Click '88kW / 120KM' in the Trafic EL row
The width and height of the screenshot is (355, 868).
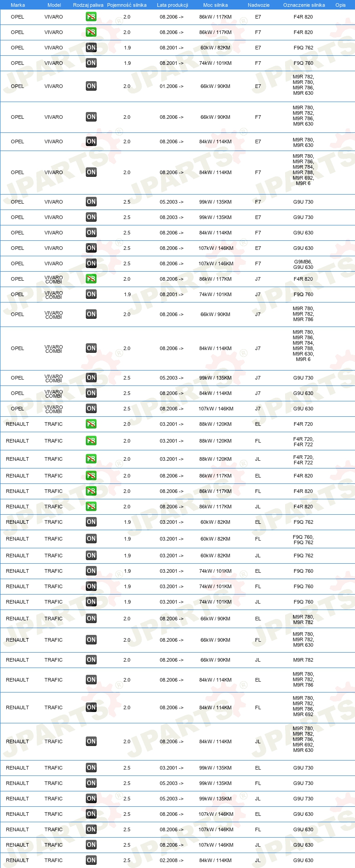coord(216,424)
